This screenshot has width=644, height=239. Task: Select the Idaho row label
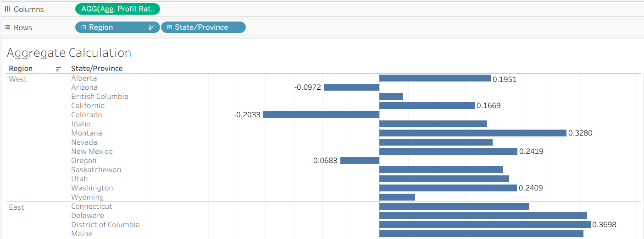pos(81,124)
